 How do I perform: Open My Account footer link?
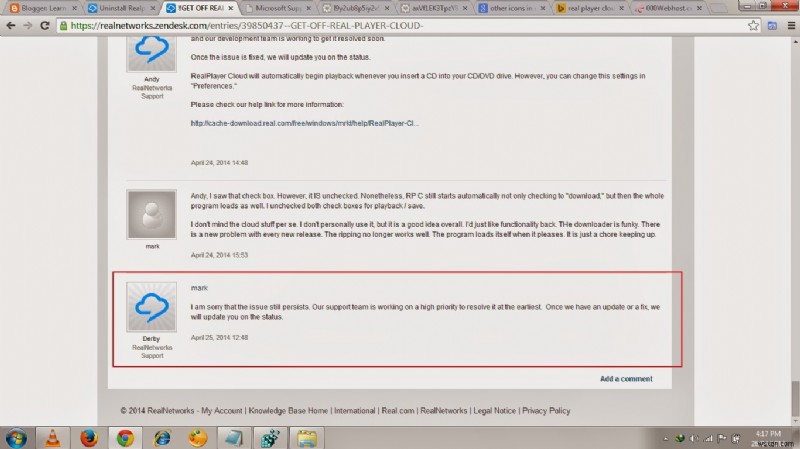221,410
